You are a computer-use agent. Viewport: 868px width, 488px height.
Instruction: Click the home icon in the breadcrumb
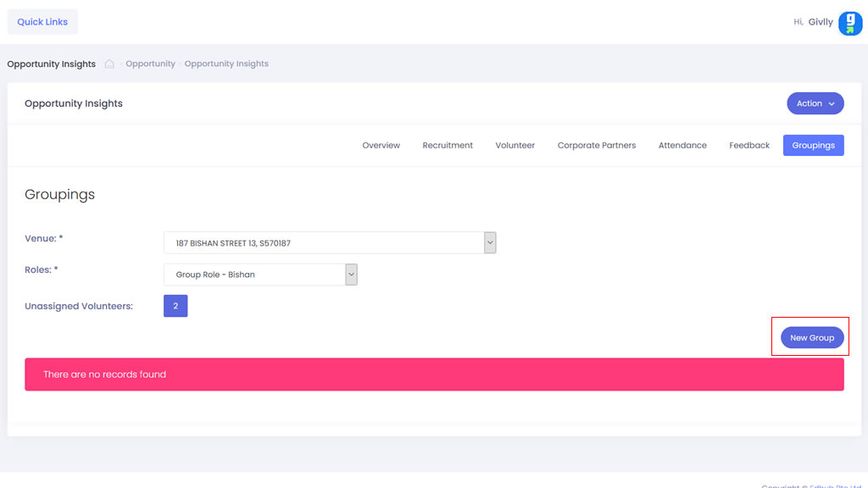109,64
